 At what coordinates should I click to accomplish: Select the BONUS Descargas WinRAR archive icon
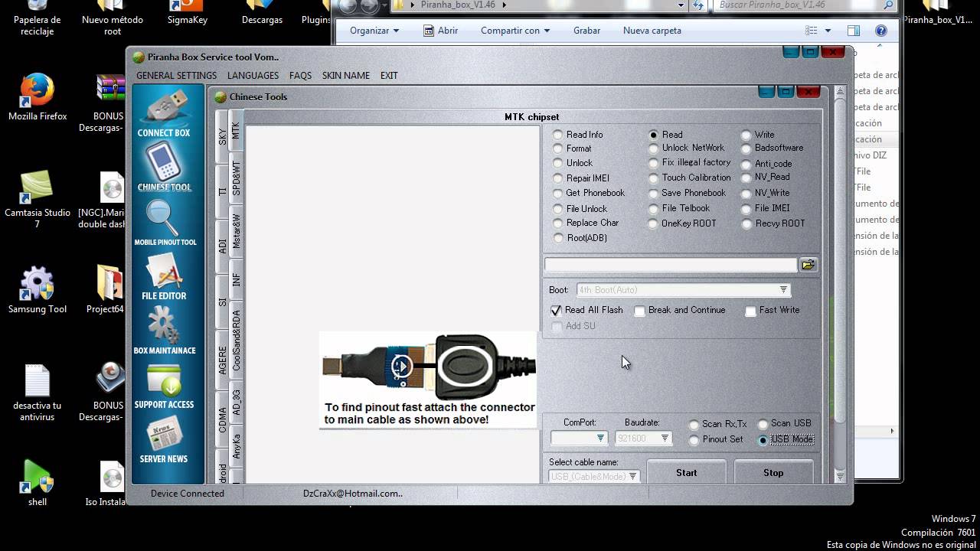(x=109, y=103)
